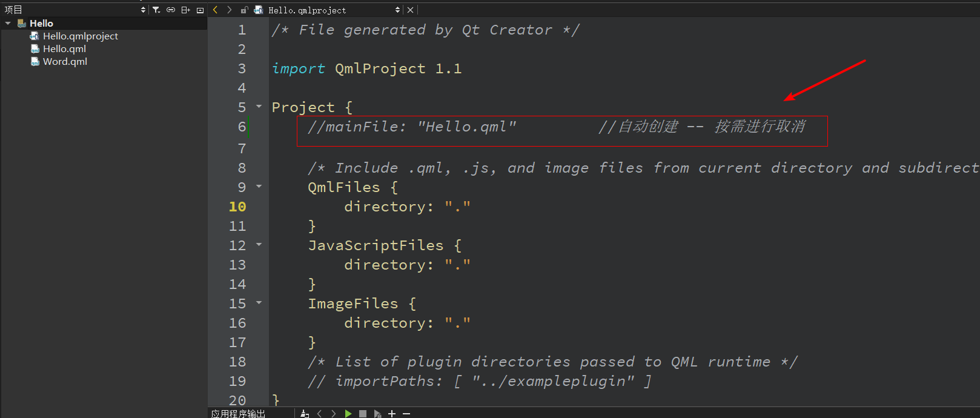Screen dimensions: 980x418
Task: Click the JavaScriptFiles text in code
Action: point(376,245)
